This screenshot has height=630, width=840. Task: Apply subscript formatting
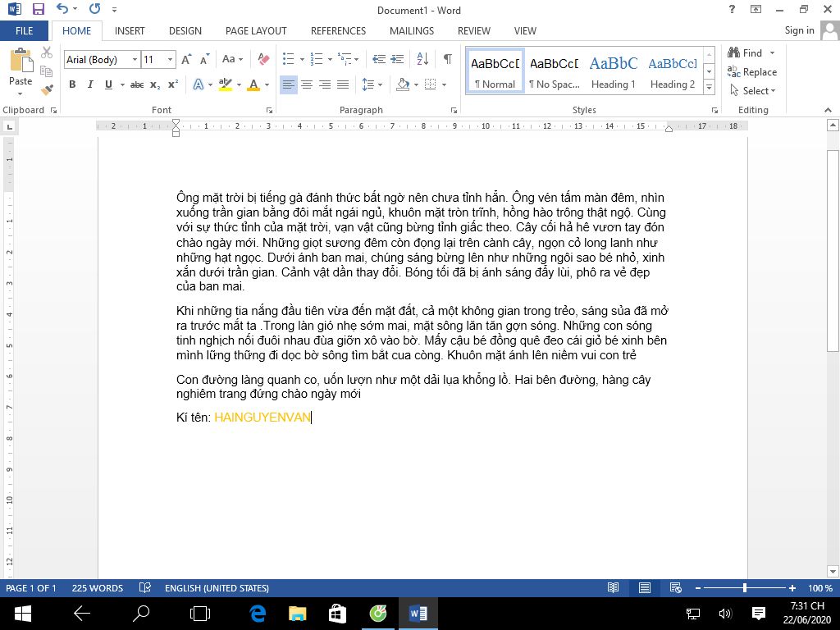tap(155, 84)
